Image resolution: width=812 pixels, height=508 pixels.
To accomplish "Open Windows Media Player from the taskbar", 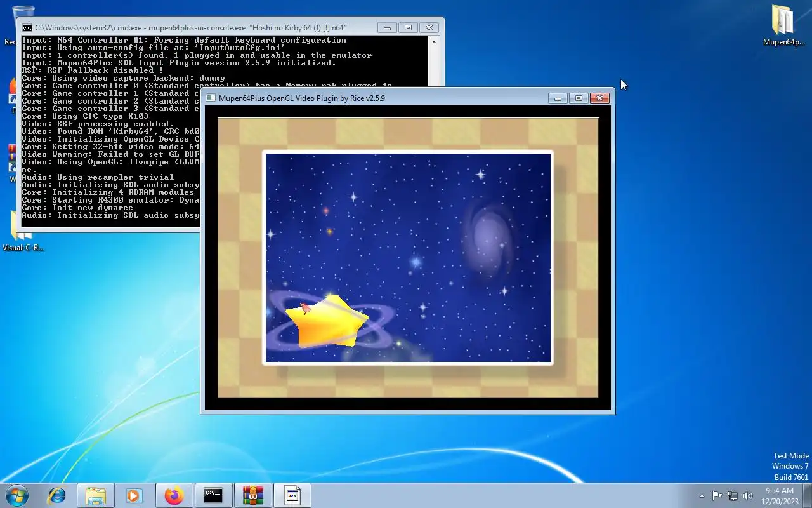I will coord(134,495).
